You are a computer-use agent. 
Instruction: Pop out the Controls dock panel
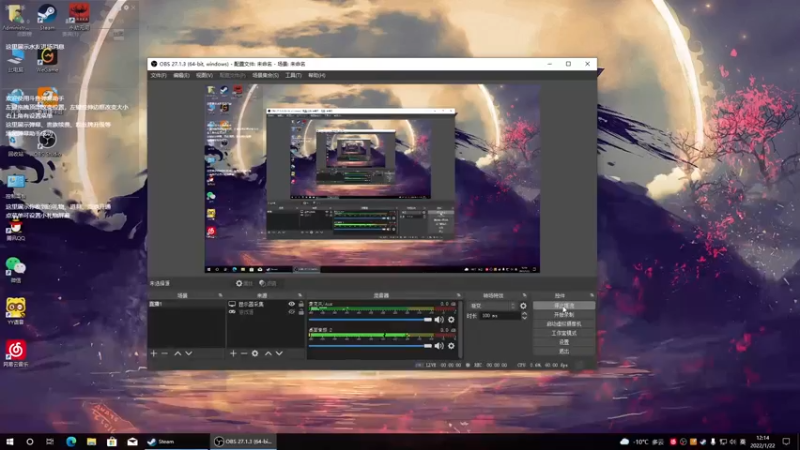click(591, 295)
